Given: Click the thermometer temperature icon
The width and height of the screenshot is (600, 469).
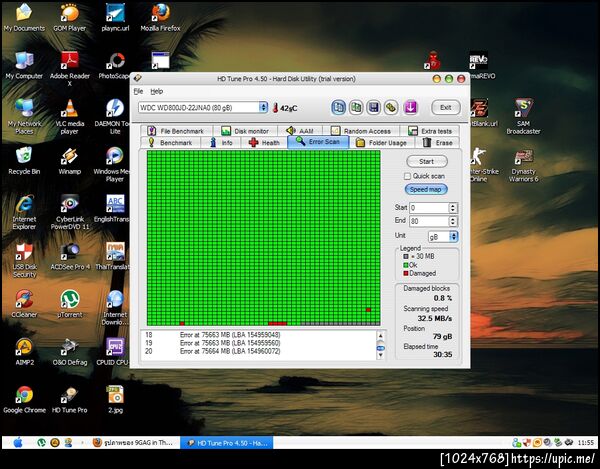Looking at the screenshot, I should coord(275,108).
